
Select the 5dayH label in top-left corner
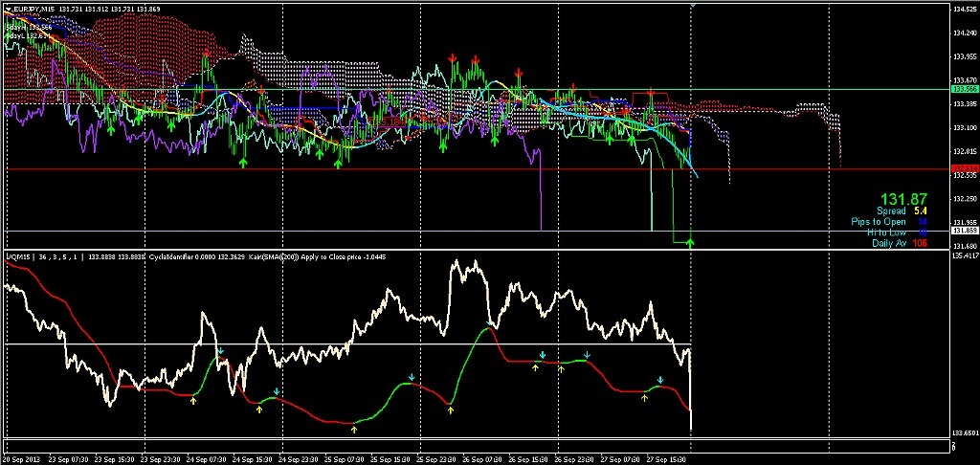[x=19, y=28]
